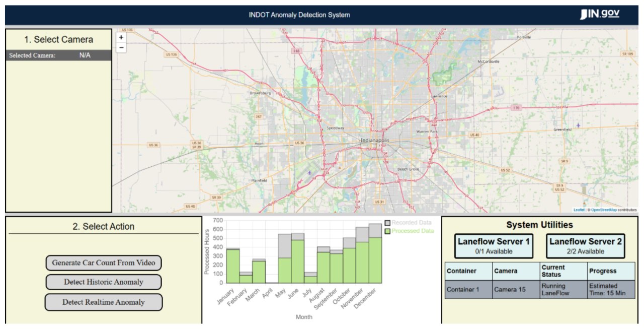This screenshot has height=329, width=644.
Task: Click the map zoom in plus button
Action: pyautogui.click(x=121, y=37)
